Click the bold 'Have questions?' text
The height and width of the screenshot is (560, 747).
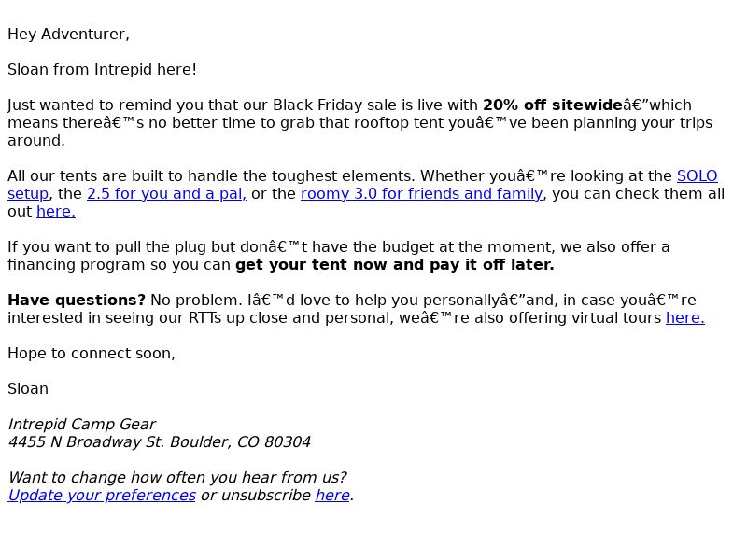77,300
